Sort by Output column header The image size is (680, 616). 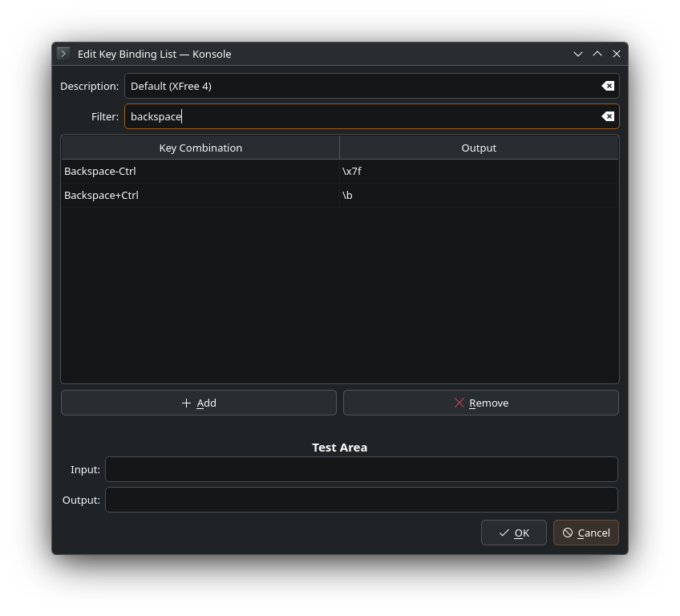pos(479,148)
